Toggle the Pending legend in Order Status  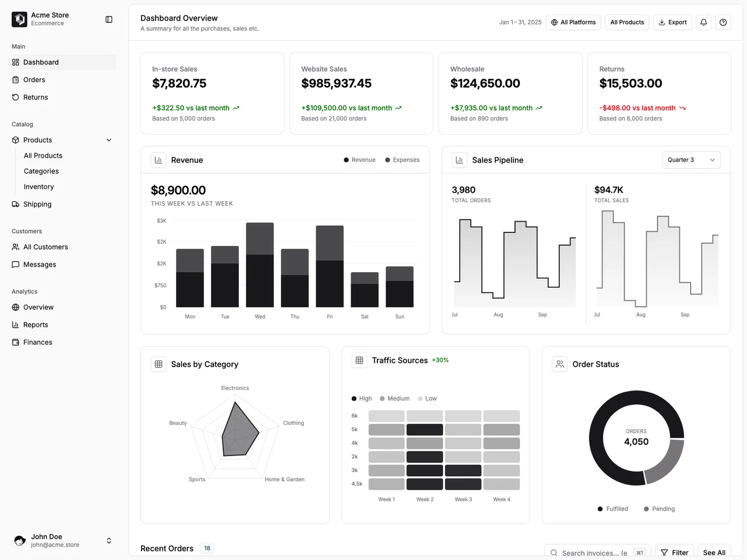659,509
